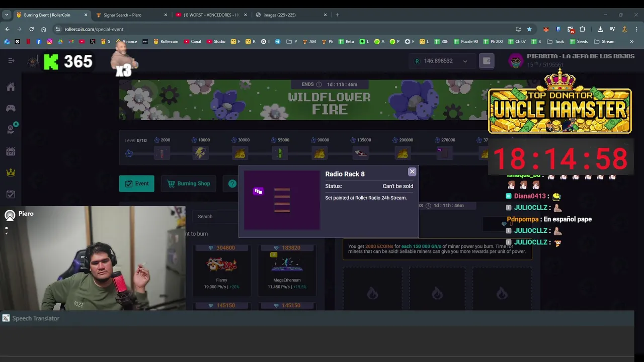Image resolution: width=644 pixels, height=362 pixels.
Task: Open the X (Twitter) bookmark icon
Action: point(93,41)
